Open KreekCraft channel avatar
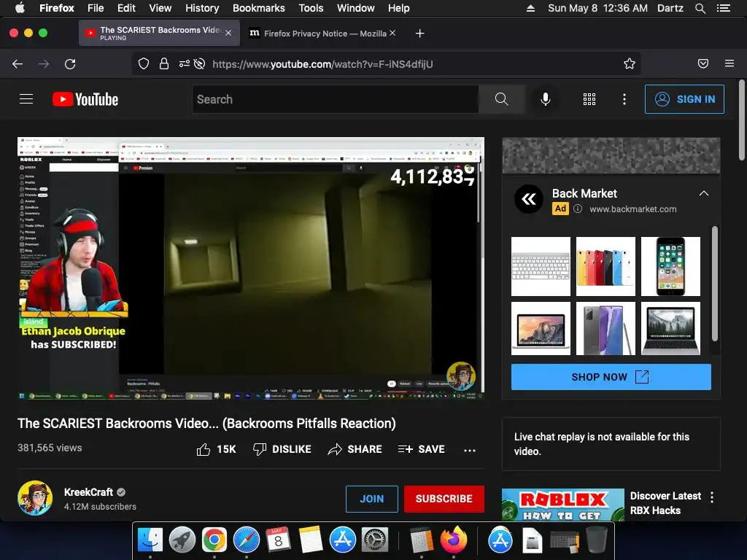The height and width of the screenshot is (560, 747). tap(35, 498)
